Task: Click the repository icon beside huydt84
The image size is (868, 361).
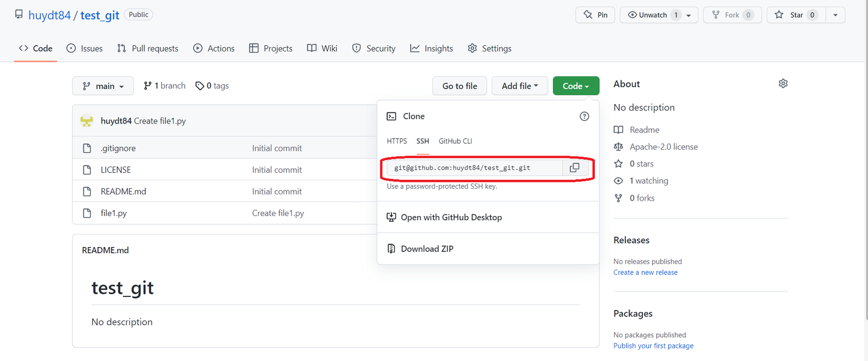Action: tap(19, 15)
